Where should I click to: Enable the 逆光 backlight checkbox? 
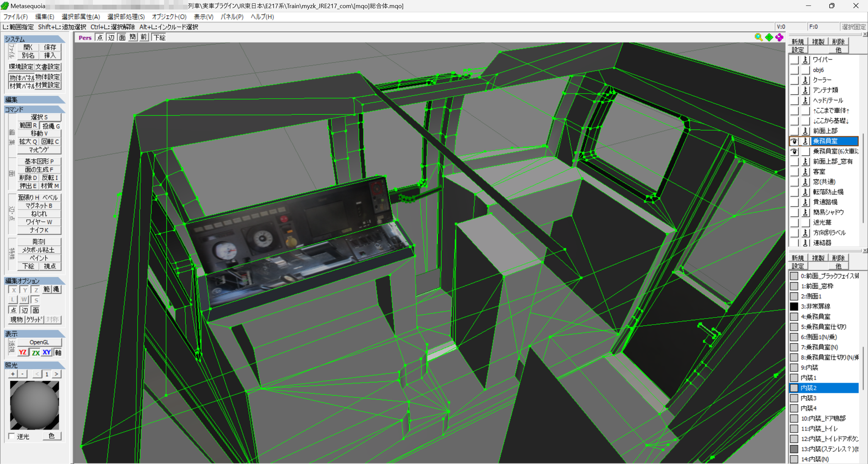(x=12, y=436)
